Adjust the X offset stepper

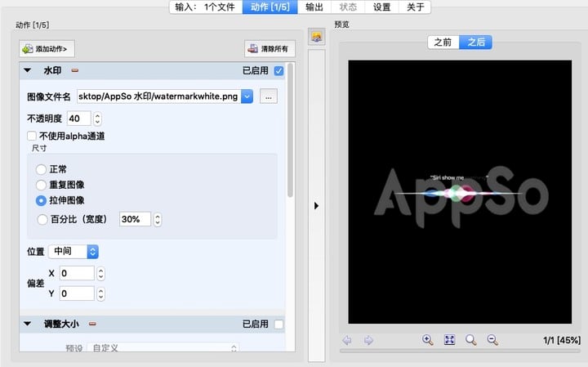pyautogui.click(x=100, y=274)
